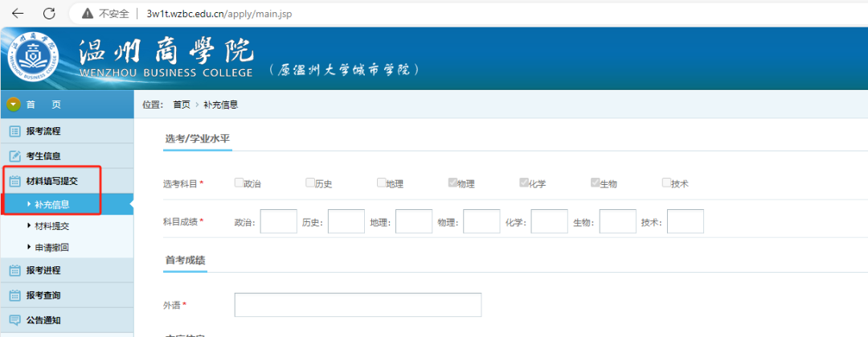The width and height of the screenshot is (868, 337).
Task: Click the 考生信息 edit icon in sidebar
Action: pos(14,156)
